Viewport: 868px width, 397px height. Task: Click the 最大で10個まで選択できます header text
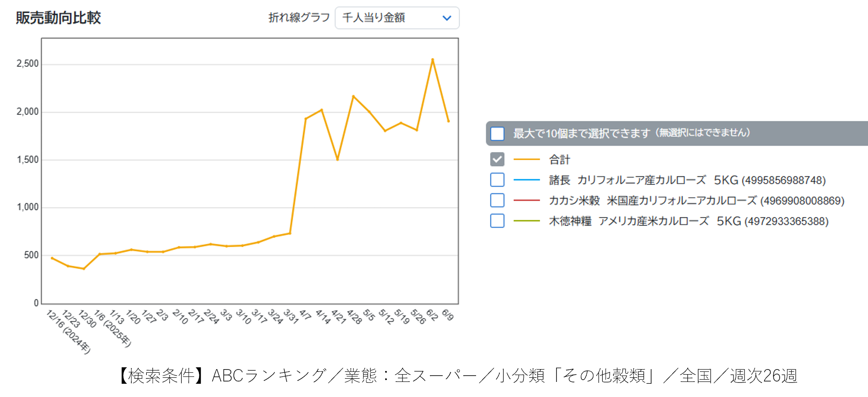632,133
